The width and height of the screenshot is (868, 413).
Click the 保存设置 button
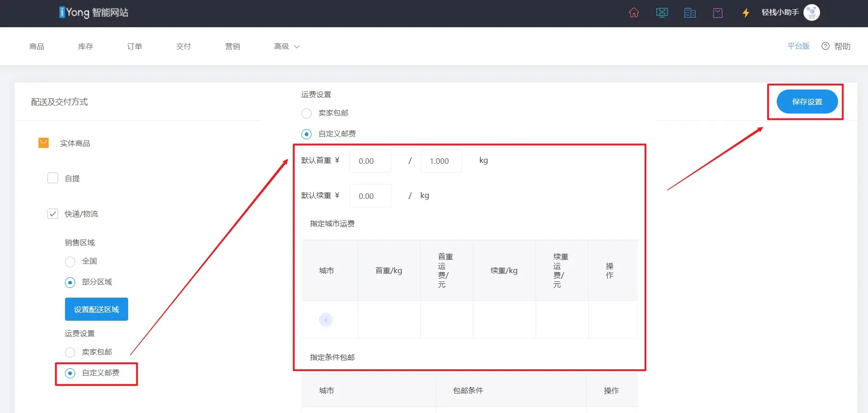pyautogui.click(x=807, y=102)
